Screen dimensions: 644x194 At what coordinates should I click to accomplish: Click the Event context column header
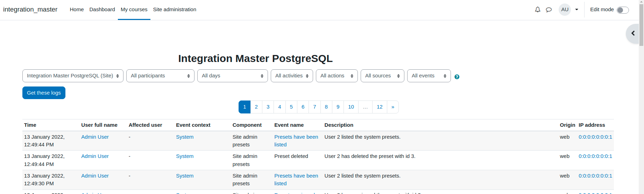pyautogui.click(x=193, y=125)
